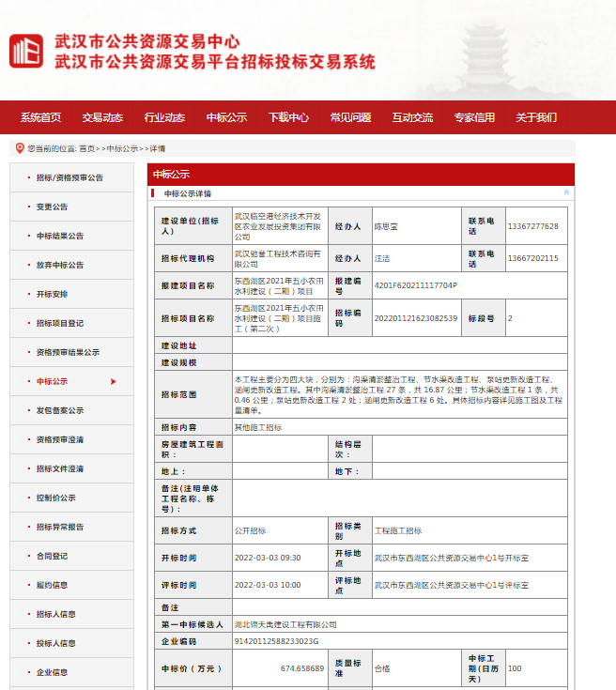Open 交易动态 navigation menu
The image size is (616, 690).
point(102,117)
